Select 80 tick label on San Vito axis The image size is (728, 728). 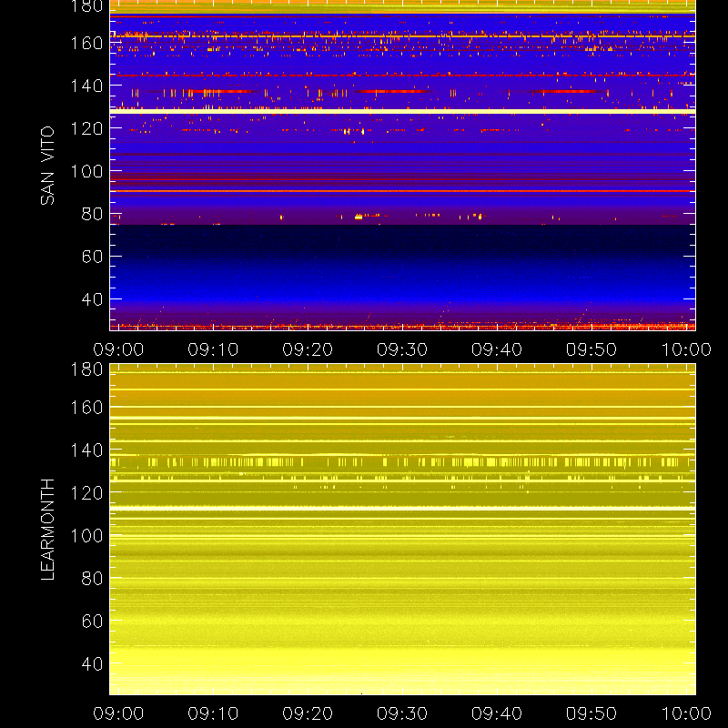93,214
